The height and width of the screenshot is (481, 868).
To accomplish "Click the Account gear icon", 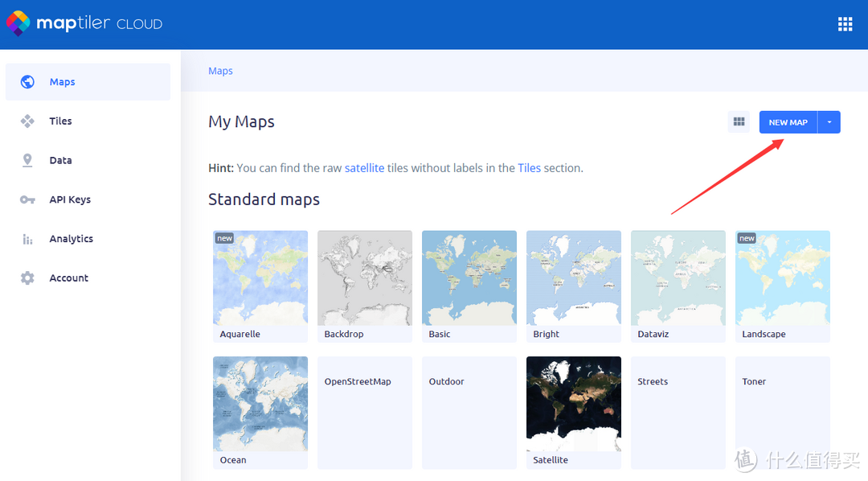I will 27,278.
